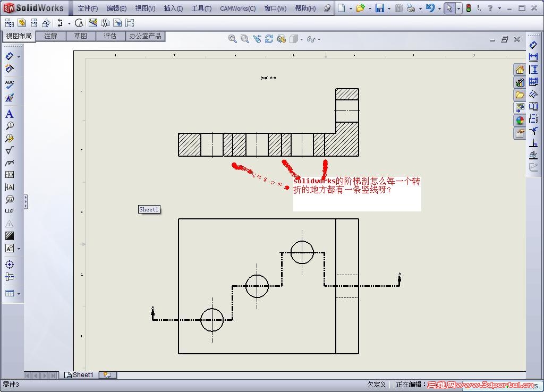
Task: Select the Sheet1 tab at bottom
Action: coord(79,375)
